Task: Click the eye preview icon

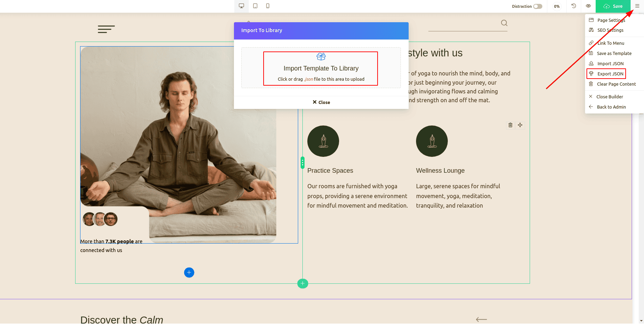Action: tap(588, 6)
